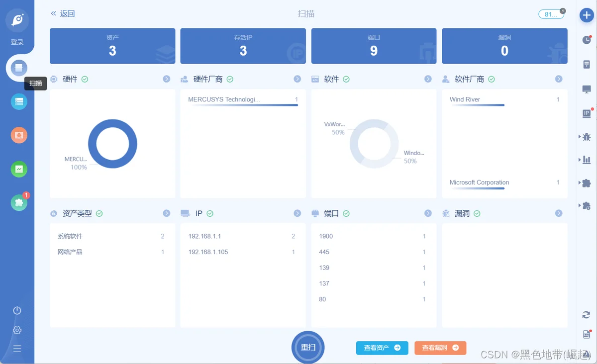Screen dimensions: 597x364
Task: Open the plugin icon with notification badge
Action: click(x=19, y=202)
